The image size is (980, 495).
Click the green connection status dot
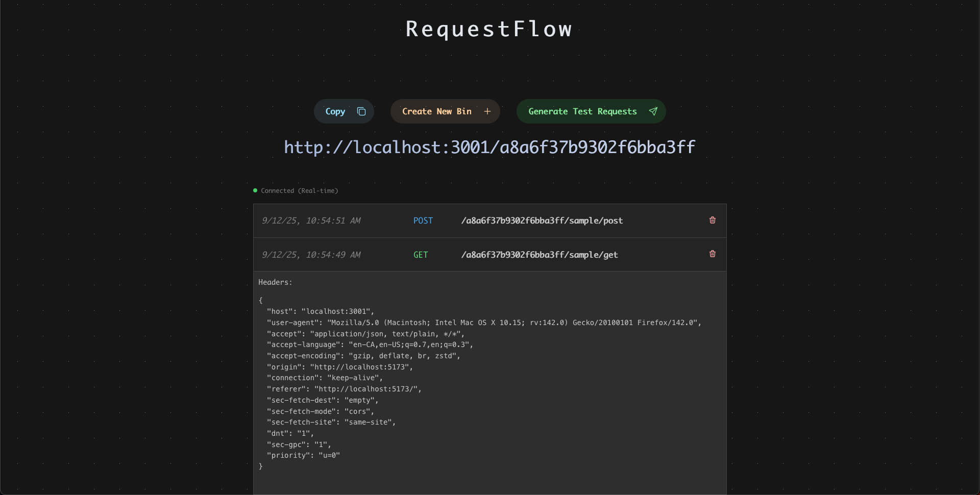(x=255, y=191)
